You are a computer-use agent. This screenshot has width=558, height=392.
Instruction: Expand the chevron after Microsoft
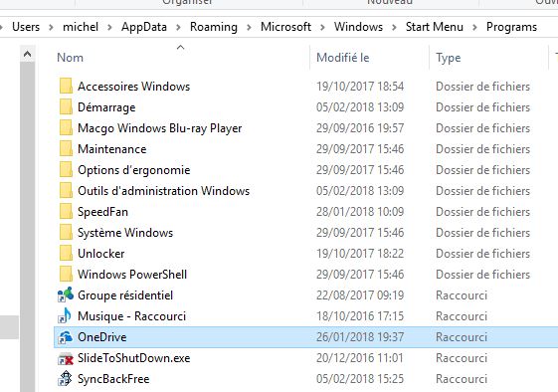click(322, 27)
